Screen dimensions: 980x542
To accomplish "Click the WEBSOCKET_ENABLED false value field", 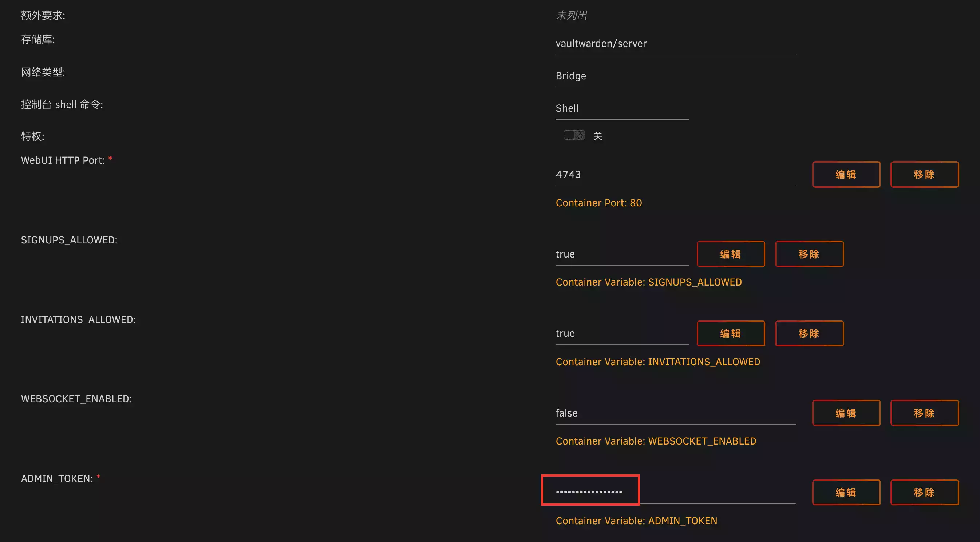I will coord(675,413).
